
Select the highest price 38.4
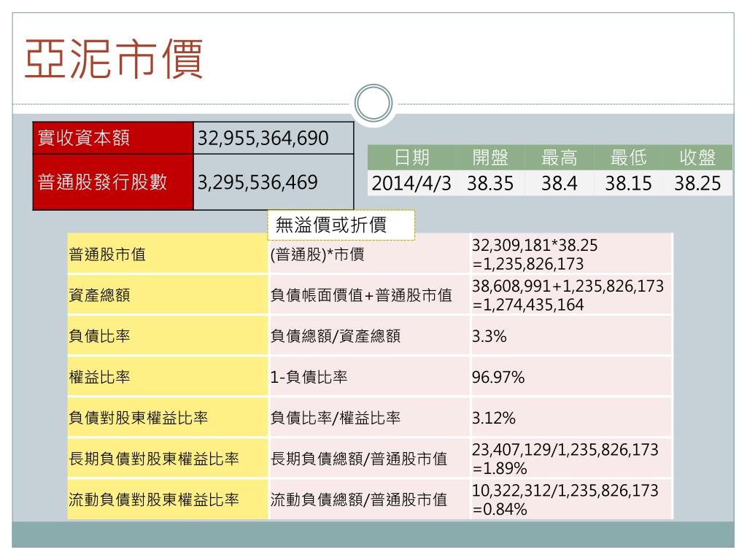(560, 183)
